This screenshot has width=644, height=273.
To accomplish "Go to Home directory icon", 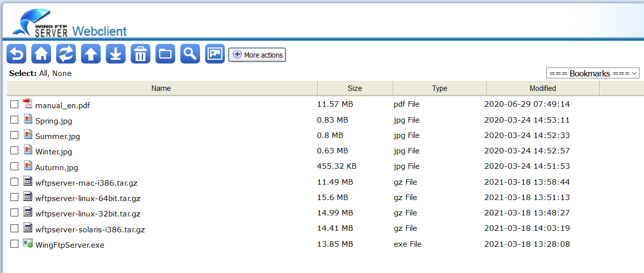I will [x=41, y=54].
